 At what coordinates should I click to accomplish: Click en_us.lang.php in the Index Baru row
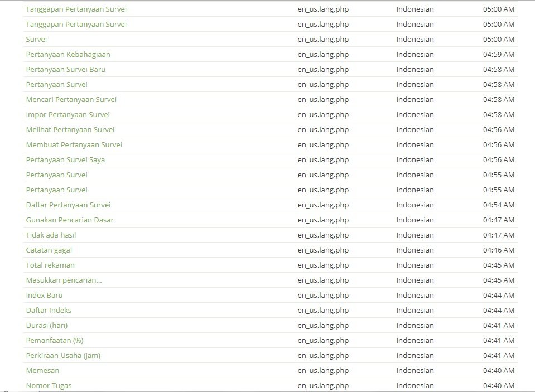click(x=323, y=295)
